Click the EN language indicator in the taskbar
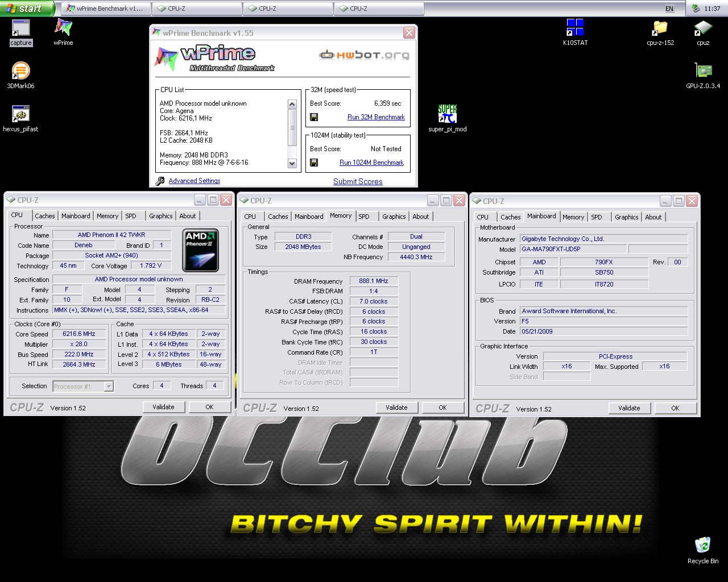The image size is (728, 582). coord(669,9)
